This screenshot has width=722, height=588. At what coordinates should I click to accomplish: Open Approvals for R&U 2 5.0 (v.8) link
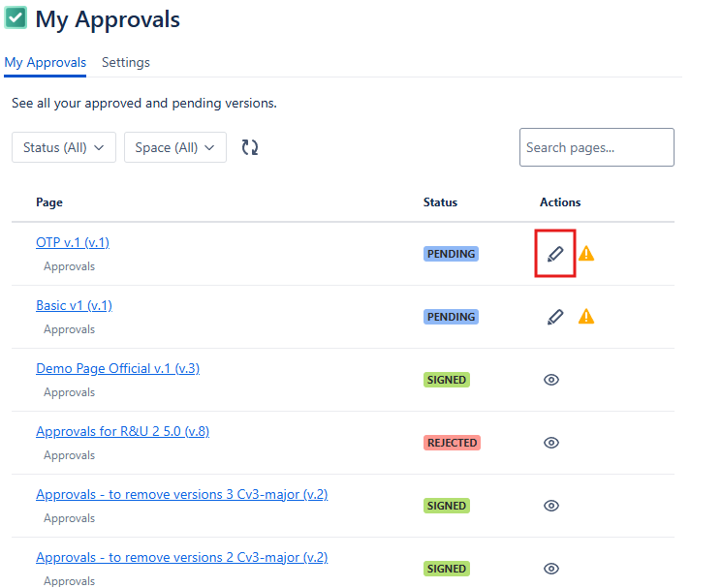click(122, 431)
